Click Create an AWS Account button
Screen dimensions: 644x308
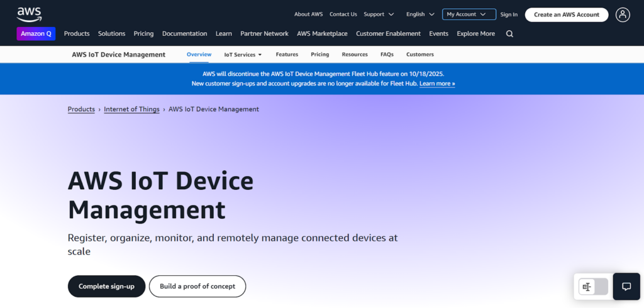coord(567,14)
